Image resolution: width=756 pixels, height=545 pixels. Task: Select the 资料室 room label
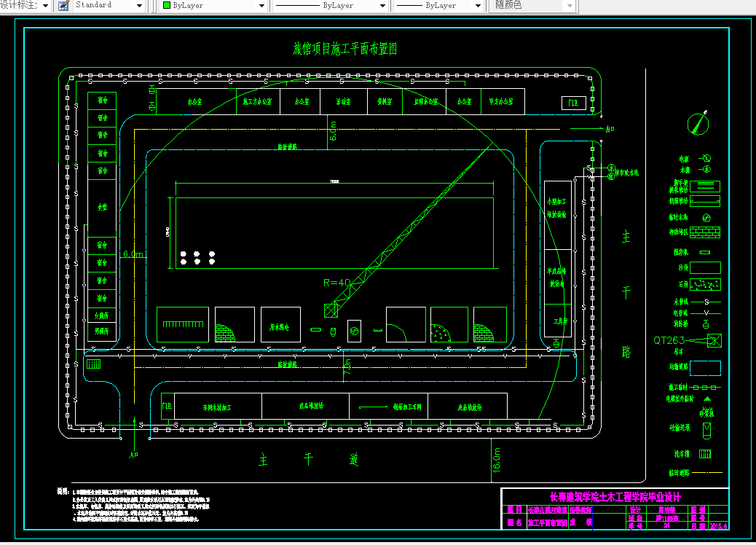click(385, 102)
